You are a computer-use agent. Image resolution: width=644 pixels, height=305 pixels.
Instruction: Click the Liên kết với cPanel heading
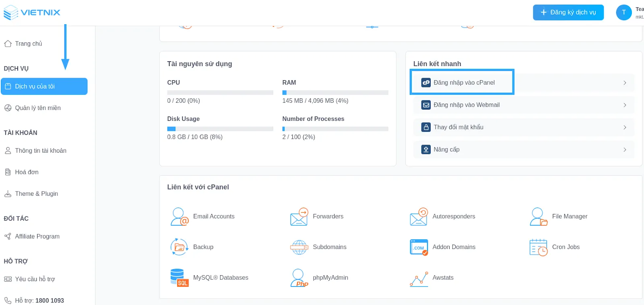click(x=198, y=187)
